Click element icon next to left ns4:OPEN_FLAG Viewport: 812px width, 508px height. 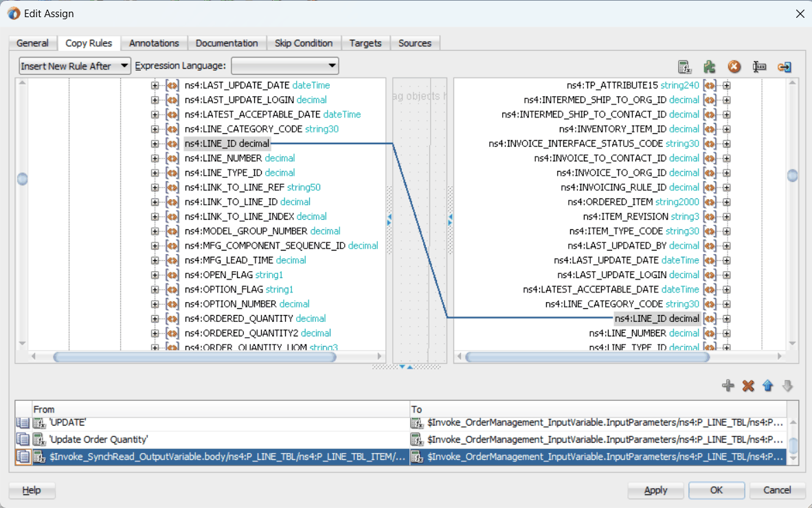pos(172,275)
